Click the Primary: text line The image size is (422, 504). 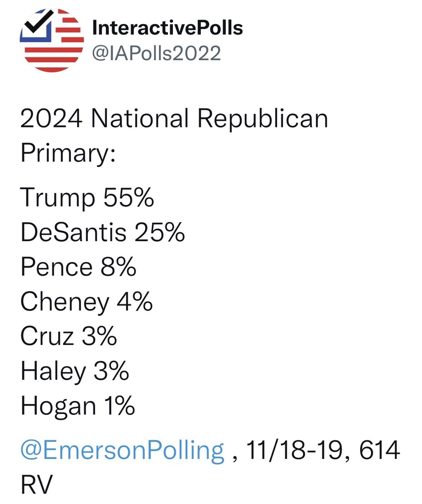68,154
